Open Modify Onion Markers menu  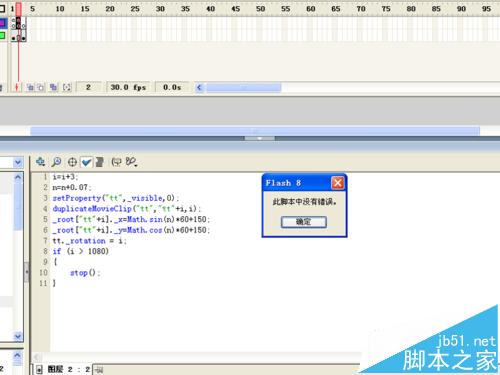tap(67, 87)
